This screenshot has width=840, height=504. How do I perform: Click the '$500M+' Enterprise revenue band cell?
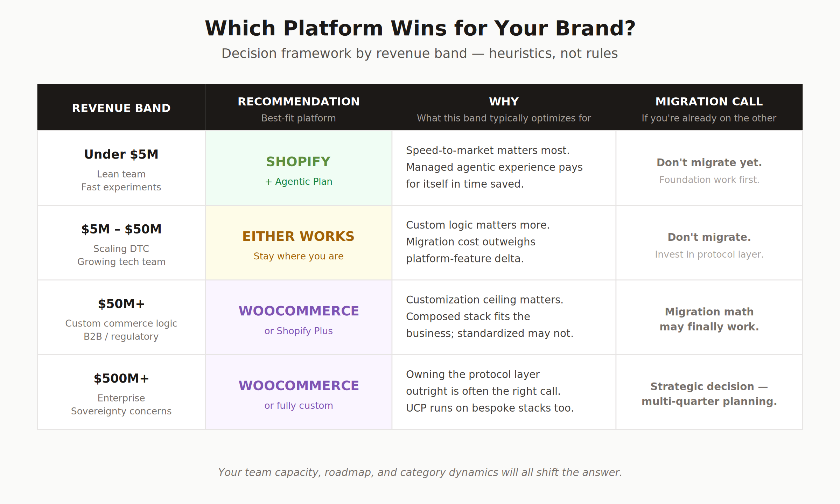[x=121, y=392]
